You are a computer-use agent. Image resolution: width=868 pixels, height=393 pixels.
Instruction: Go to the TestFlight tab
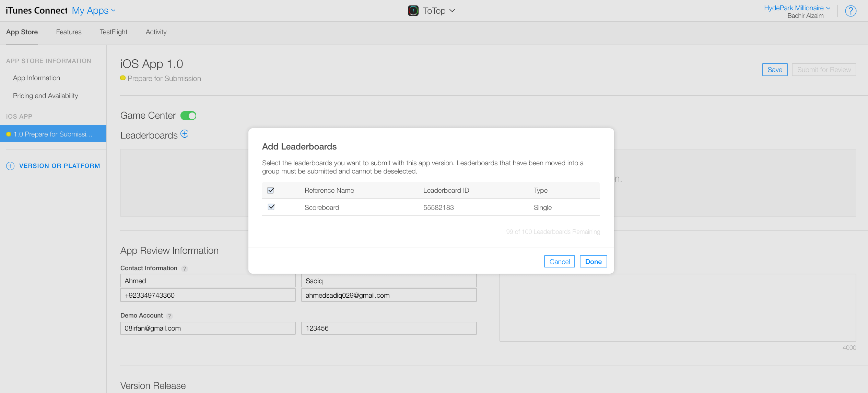click(x=113, y=32)
